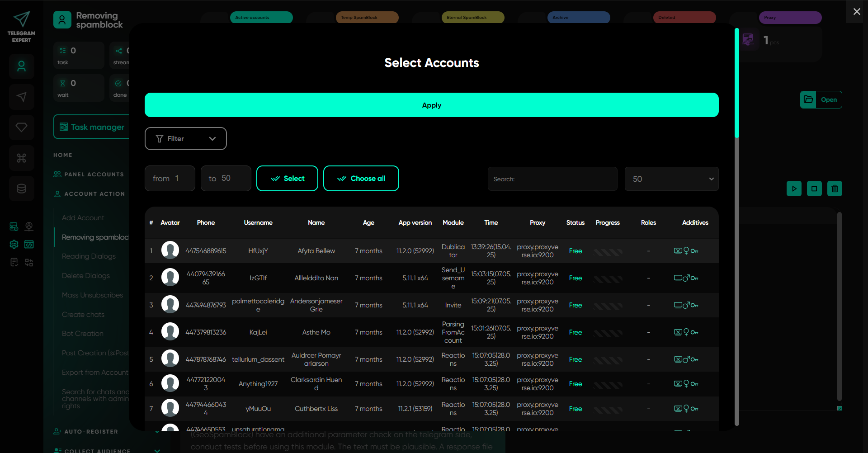This screenshot has height=453, width=868.
Task: Click the Choose all button
Action: pos(361,179)
